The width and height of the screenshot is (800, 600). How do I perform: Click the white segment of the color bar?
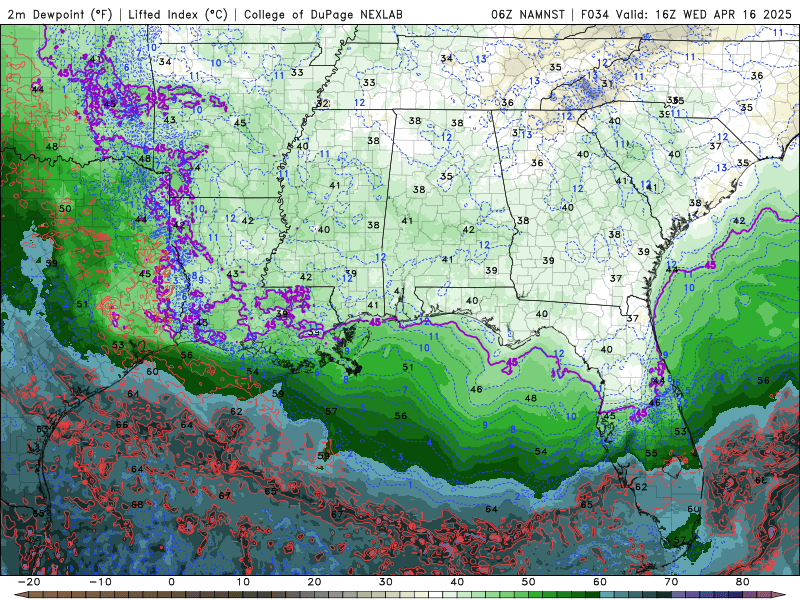click(x=435, y=594)
